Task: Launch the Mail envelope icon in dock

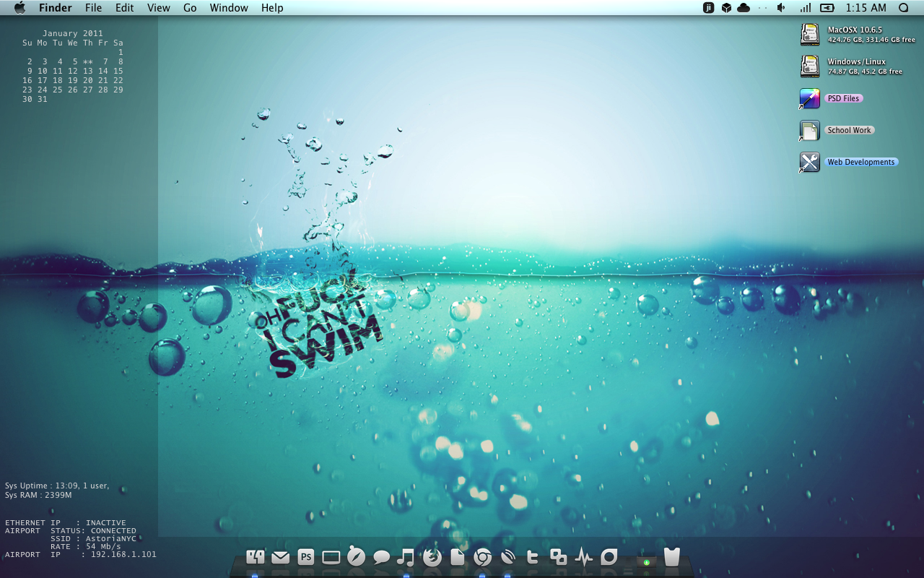Action: pos(280,557)
